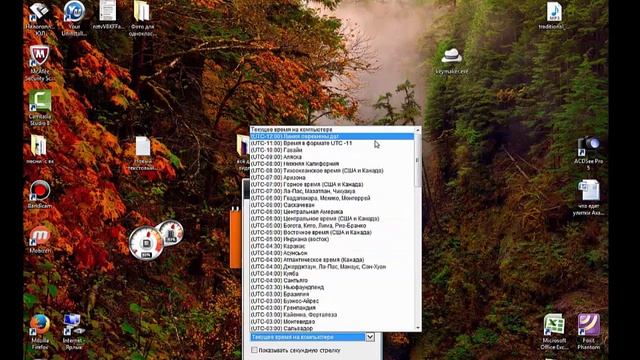The image size is (640, 360).
Task: Select the (UTC-12:00) Линия перемены дат entry
Action: point(332,136)
